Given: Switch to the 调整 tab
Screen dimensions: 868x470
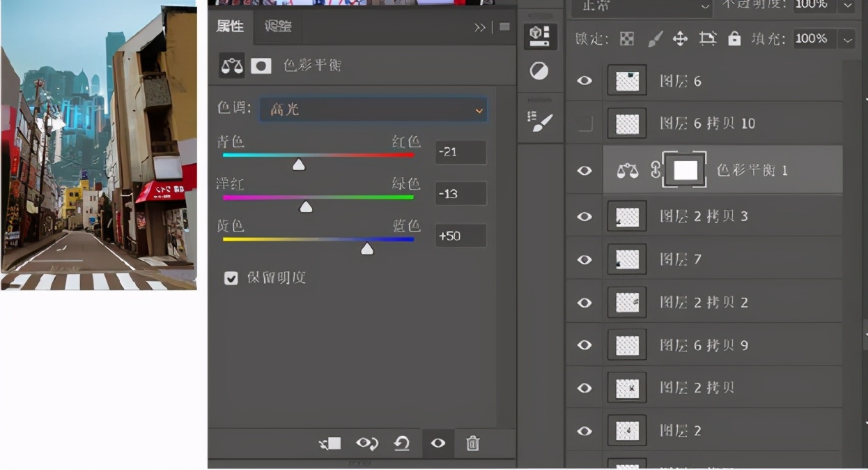Looking at the screenshot, I should [278, 26].
